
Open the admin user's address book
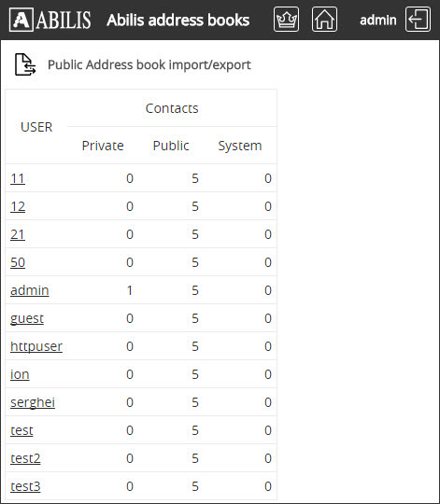point(30,290)
